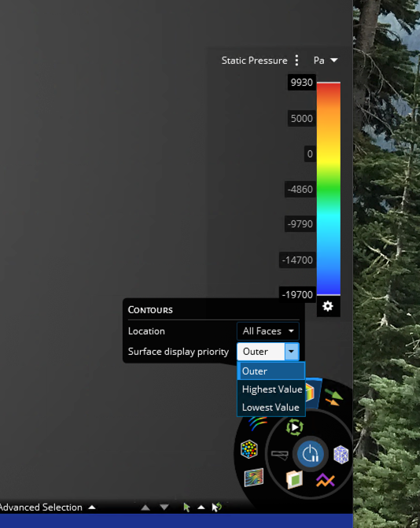
Task: Click the Static Pressure variable label
Action: coord(254,61)
